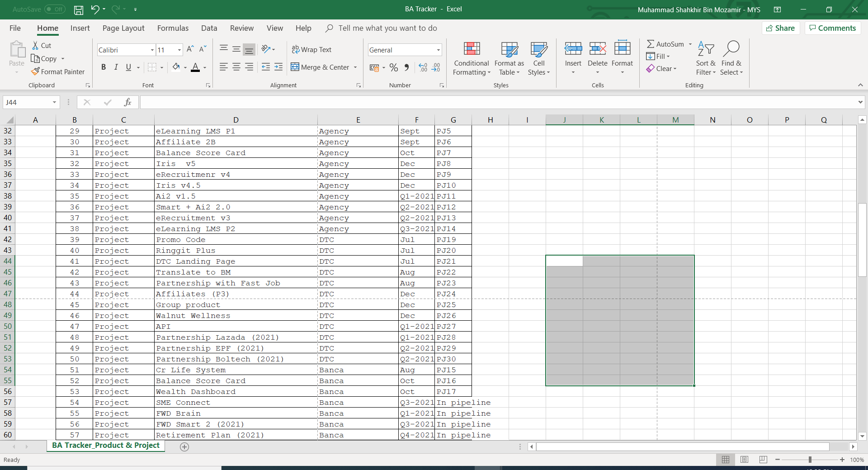This screenshot has height=470, width=868.
Task: Add a new worksheet with plus button
Action: coord(184,447)
